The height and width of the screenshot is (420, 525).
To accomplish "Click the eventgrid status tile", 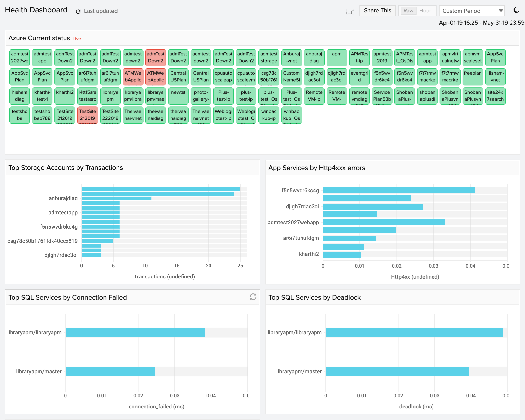I will coord(359,77).
